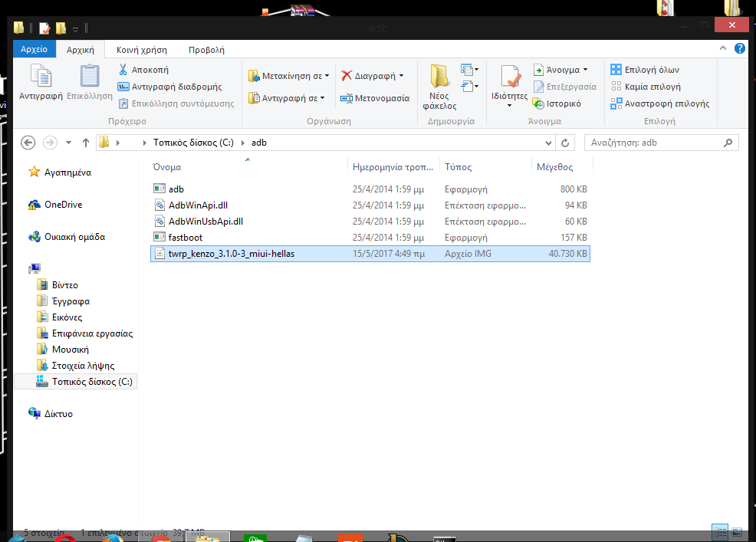
Task: Expand the Μετακίνηση σε dropdown
Action: (x=327, y=76)
